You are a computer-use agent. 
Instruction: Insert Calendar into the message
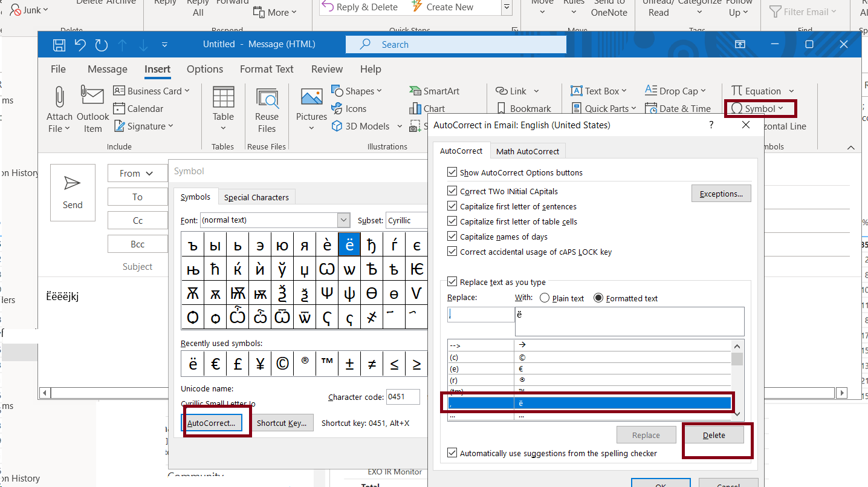(x=138, y=109)
